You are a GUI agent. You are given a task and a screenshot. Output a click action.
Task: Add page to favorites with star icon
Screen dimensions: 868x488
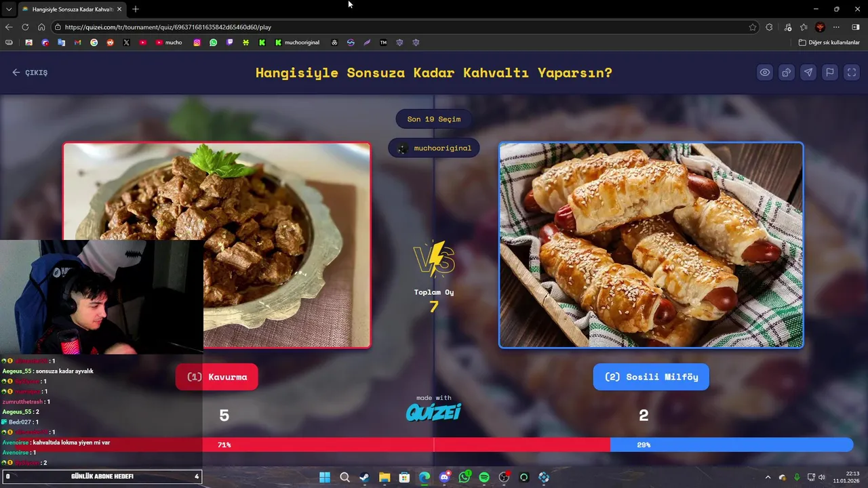click(x=753, y=27)
